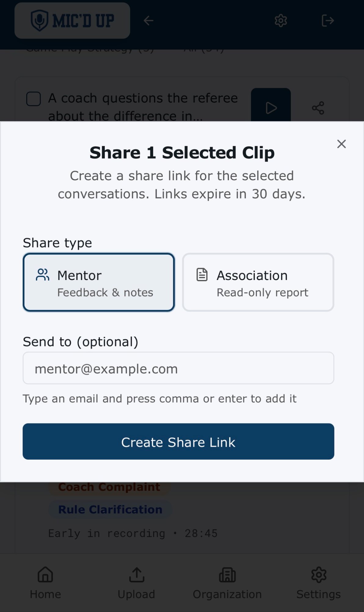This screenshot has height=612, width=364.
Task: Switch share type to Association
Action: pyautogui.click(x=258, y=282)
